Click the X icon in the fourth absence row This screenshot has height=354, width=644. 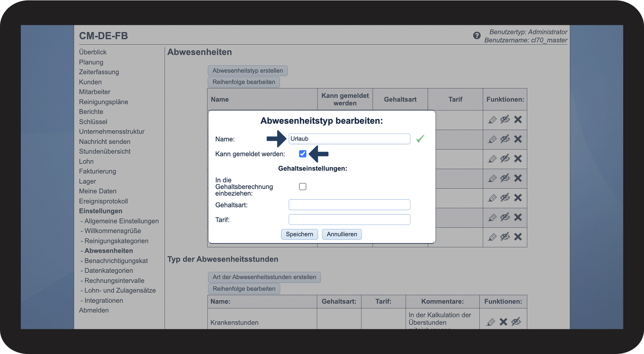point(518,178)
